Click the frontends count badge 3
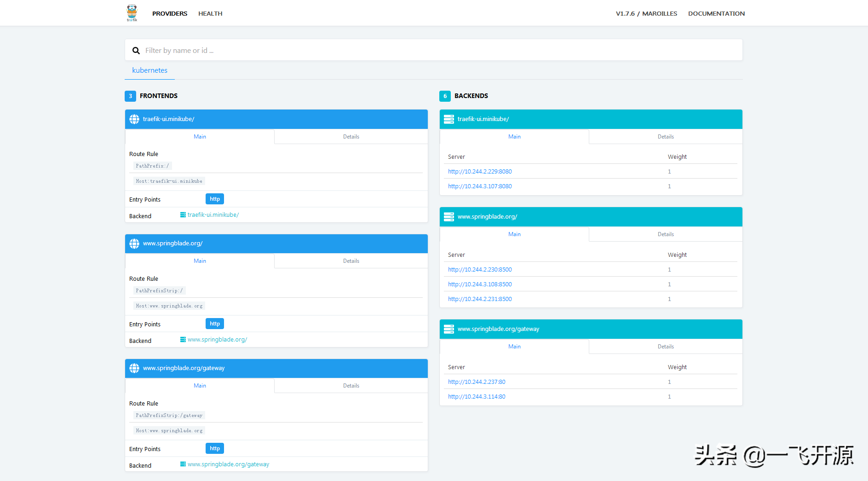Screen dimensions: 868x481 point(130,96)
